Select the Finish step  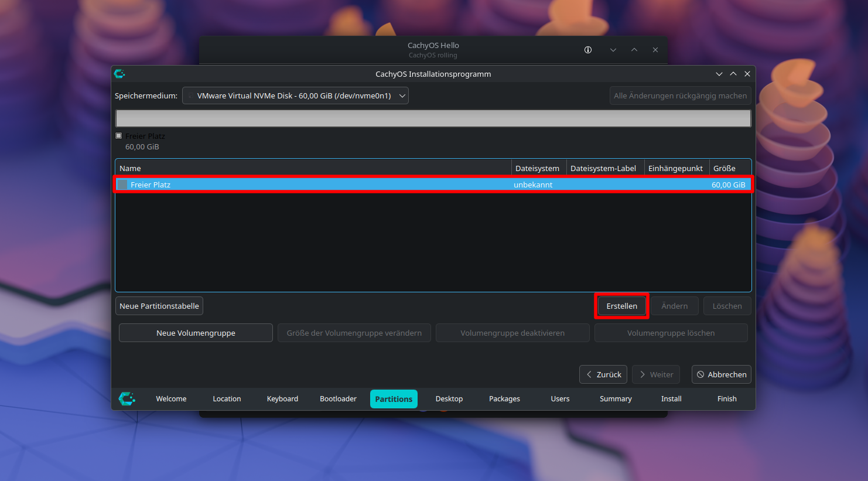tap(727, 399)
